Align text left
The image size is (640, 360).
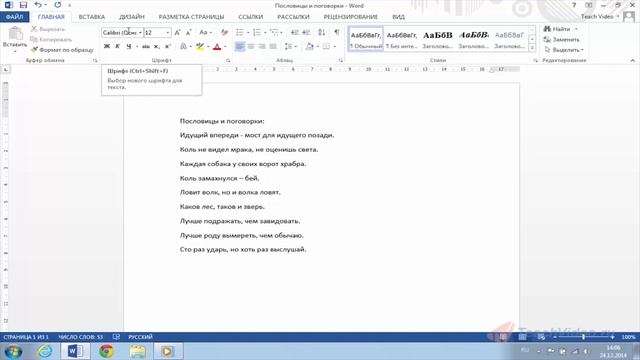pos(240,47)
